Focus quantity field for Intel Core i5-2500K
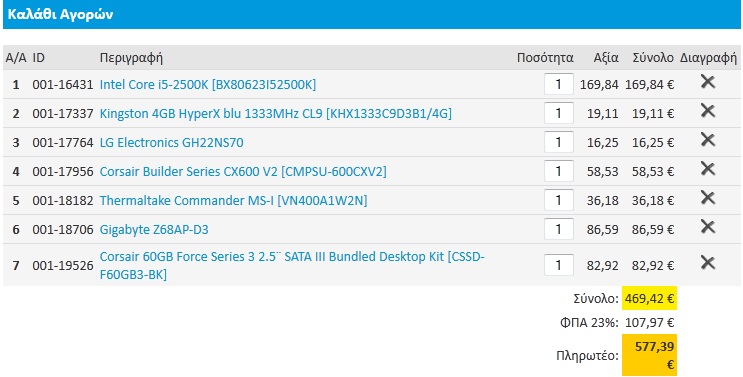 click(x=559, y=84)
